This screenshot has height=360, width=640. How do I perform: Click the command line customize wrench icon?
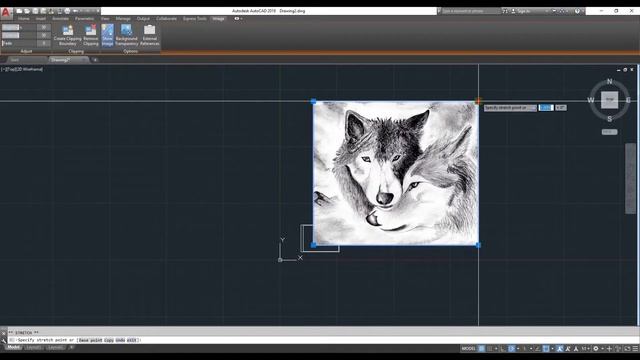[x=4, y=340]
